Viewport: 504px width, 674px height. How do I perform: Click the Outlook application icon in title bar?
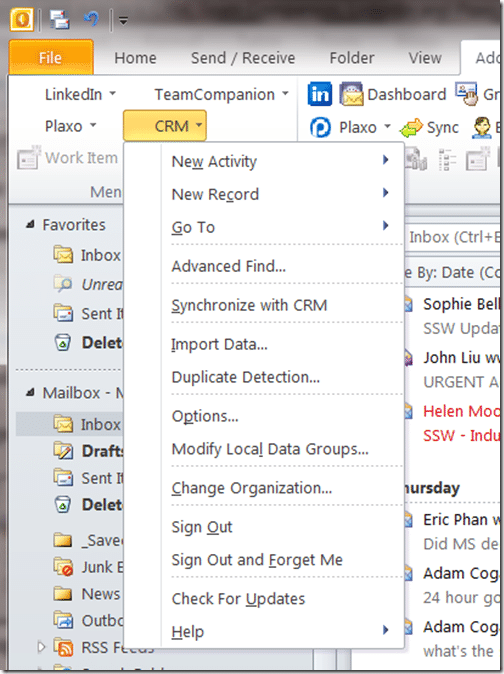(21, 20)
